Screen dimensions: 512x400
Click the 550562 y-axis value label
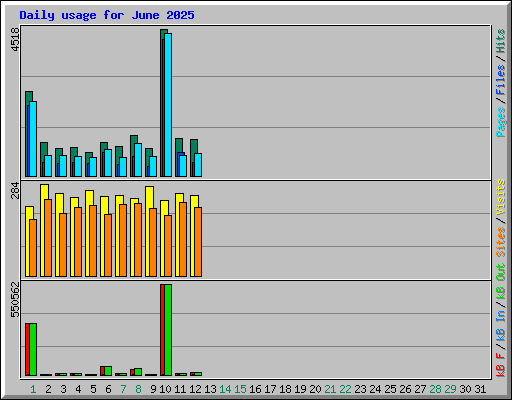tap(15, 299)
